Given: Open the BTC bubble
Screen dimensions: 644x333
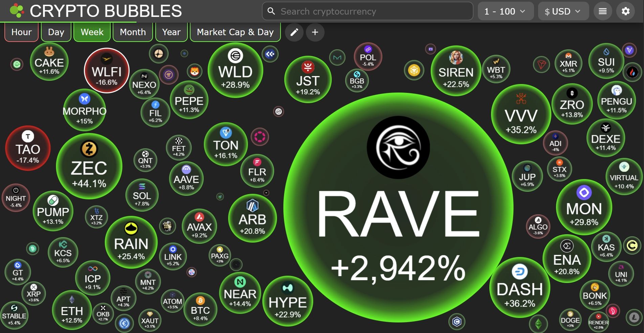Looking at the screenshot, I should coord(200,309).
